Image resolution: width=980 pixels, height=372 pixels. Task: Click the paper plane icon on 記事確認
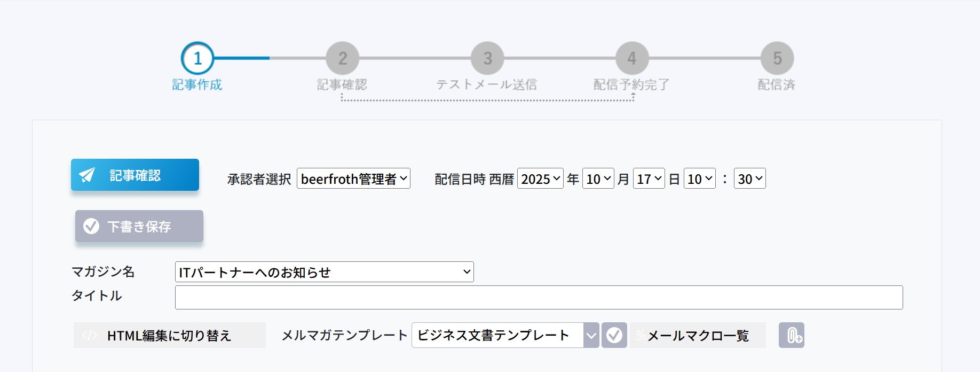click(x=87, y=175)
